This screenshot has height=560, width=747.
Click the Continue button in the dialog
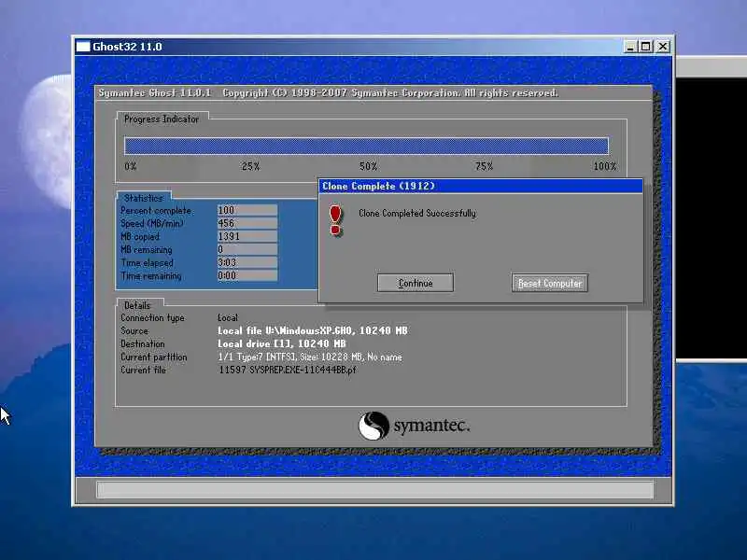click(415, 283)
